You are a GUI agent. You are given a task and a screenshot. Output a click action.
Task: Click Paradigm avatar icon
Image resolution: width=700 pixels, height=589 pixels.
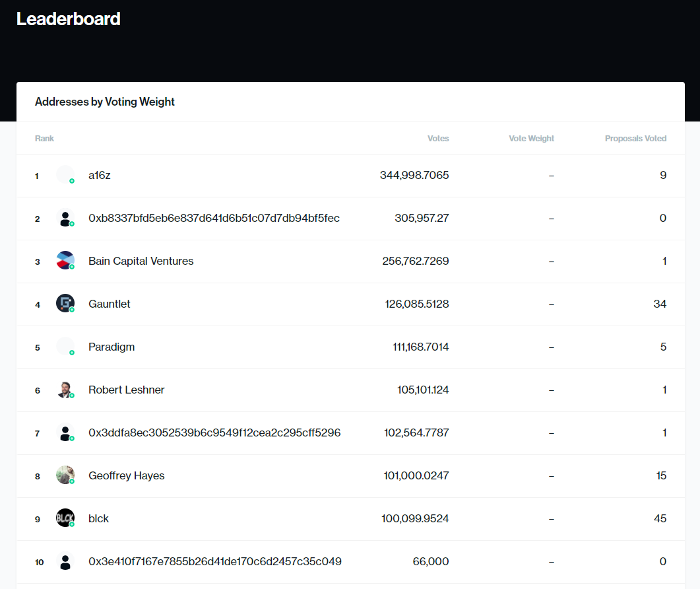[65, 347]
